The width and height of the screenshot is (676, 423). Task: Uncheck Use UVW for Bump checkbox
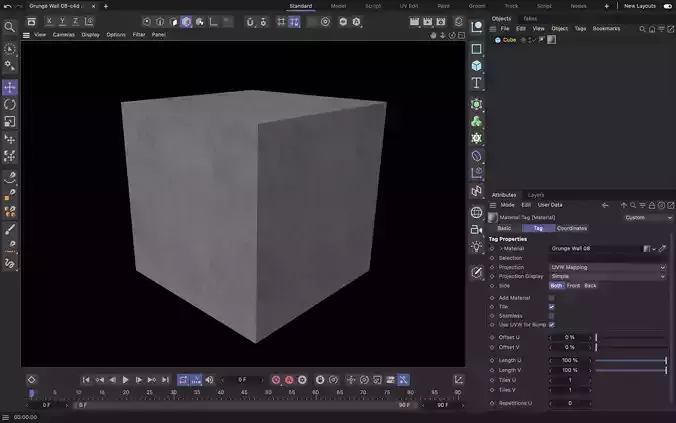click(551, 325)
